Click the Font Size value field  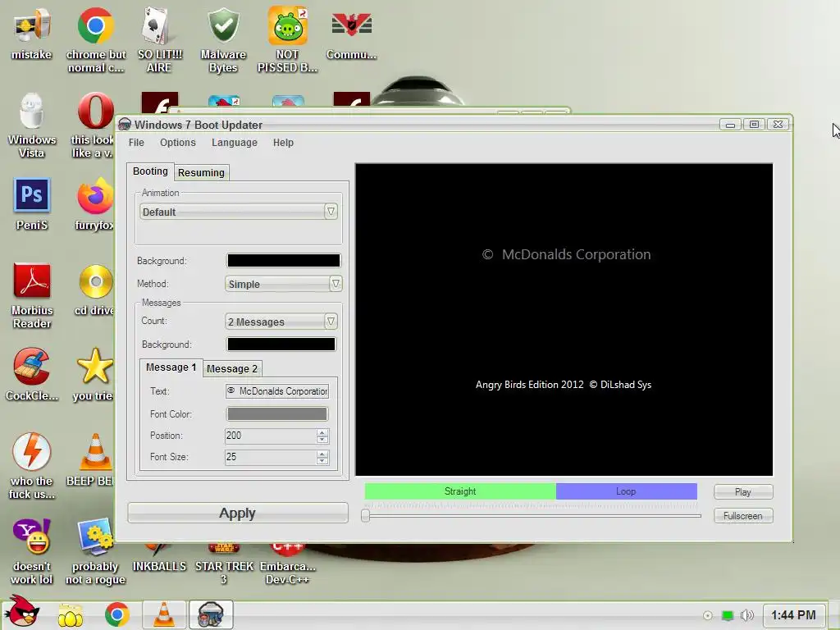click(x=271, y=457)
